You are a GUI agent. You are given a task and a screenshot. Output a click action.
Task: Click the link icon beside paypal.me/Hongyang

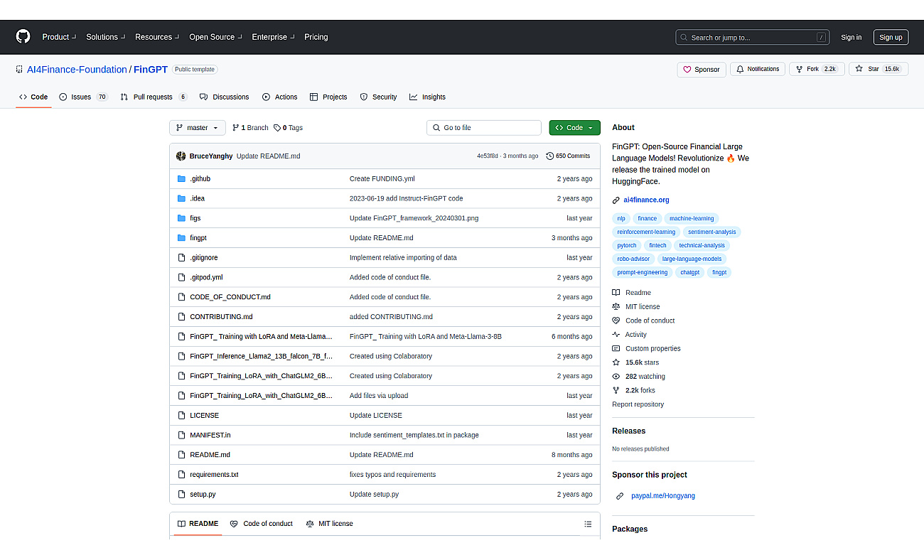coord(621,496)
